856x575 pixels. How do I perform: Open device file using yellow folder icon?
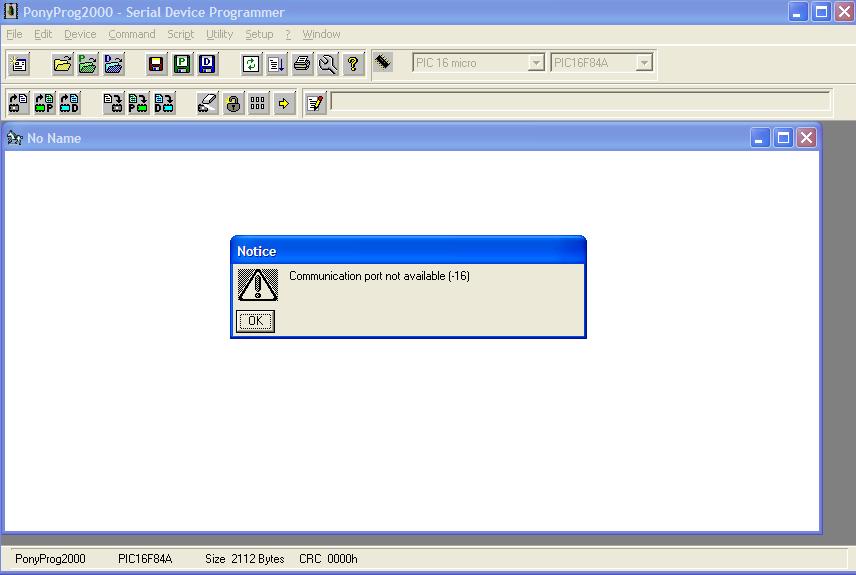(x=62, y=64)
